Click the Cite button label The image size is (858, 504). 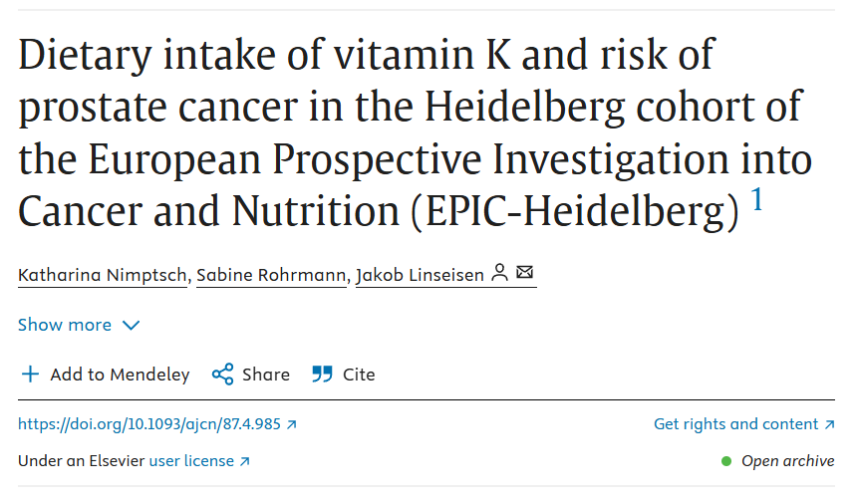pos(359,375)
